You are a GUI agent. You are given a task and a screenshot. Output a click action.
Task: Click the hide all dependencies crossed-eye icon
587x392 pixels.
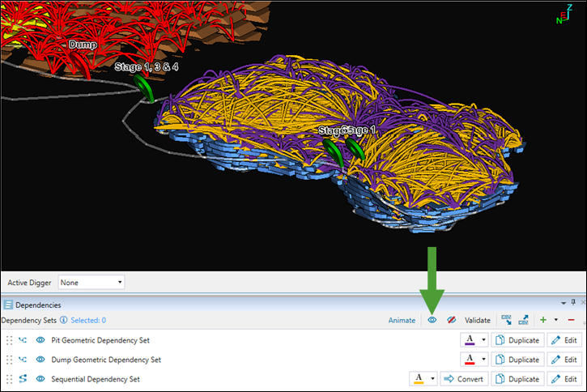452,320
